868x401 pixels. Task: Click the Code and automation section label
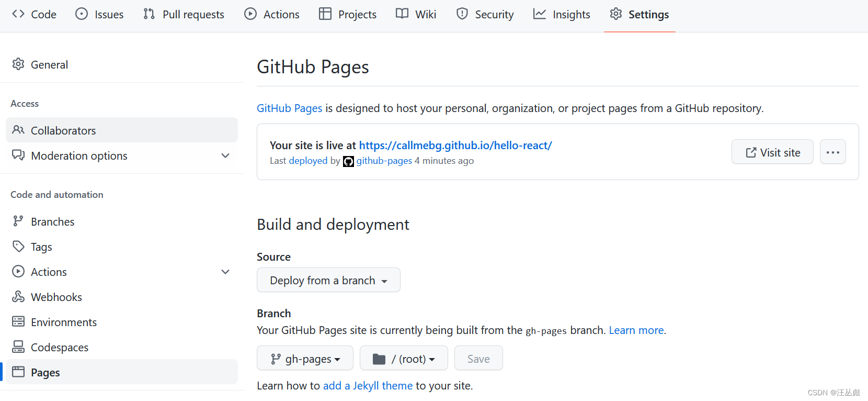tap(57, 194)
